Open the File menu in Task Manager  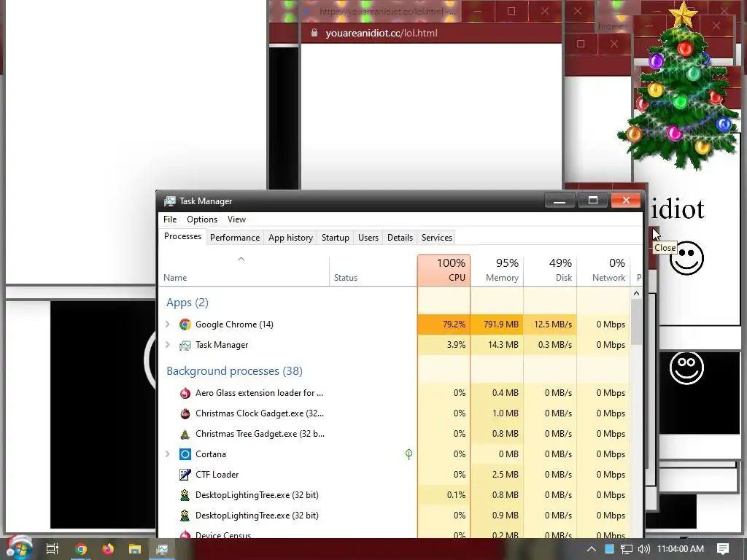[169, 219]
